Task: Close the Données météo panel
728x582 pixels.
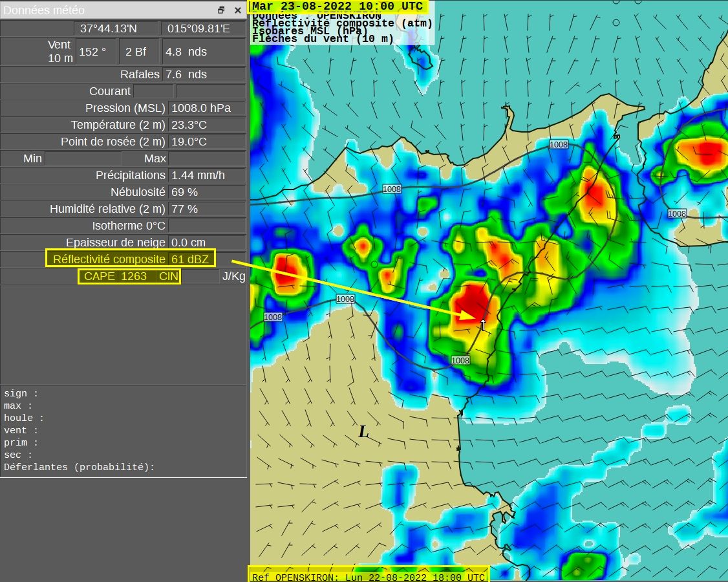Action: [238, 10]
